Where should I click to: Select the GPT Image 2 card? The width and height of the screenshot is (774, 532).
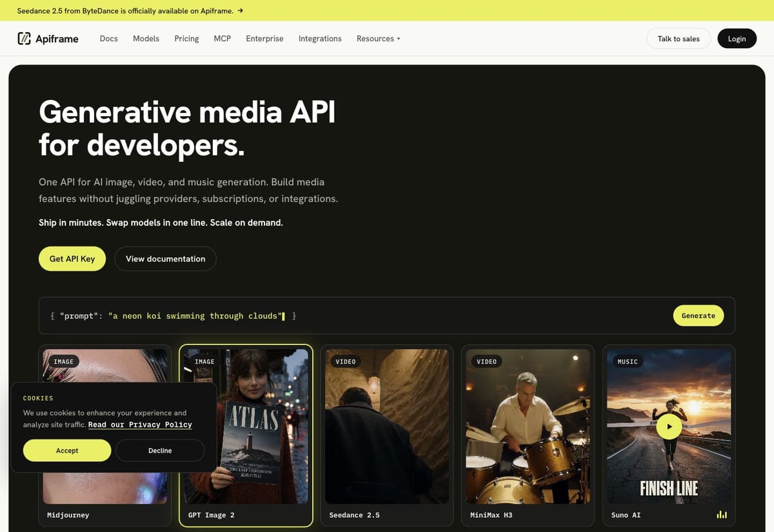246,435
